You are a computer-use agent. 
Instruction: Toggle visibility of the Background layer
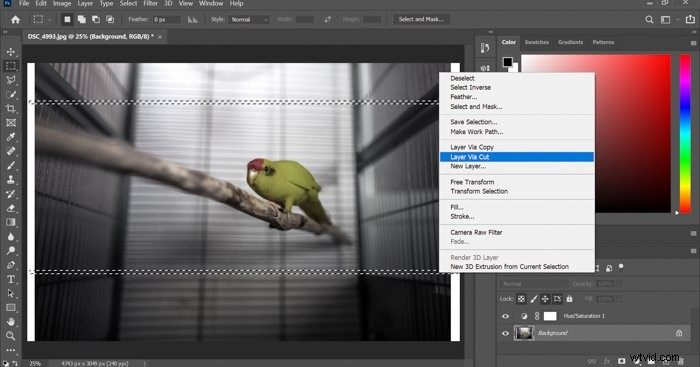pos(505,333)
